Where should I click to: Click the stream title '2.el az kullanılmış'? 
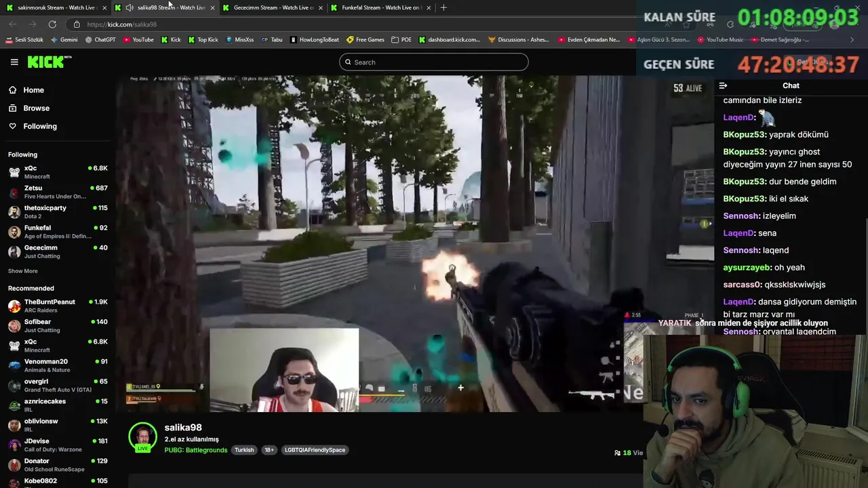pyautogui.click(x=191, y=439)
